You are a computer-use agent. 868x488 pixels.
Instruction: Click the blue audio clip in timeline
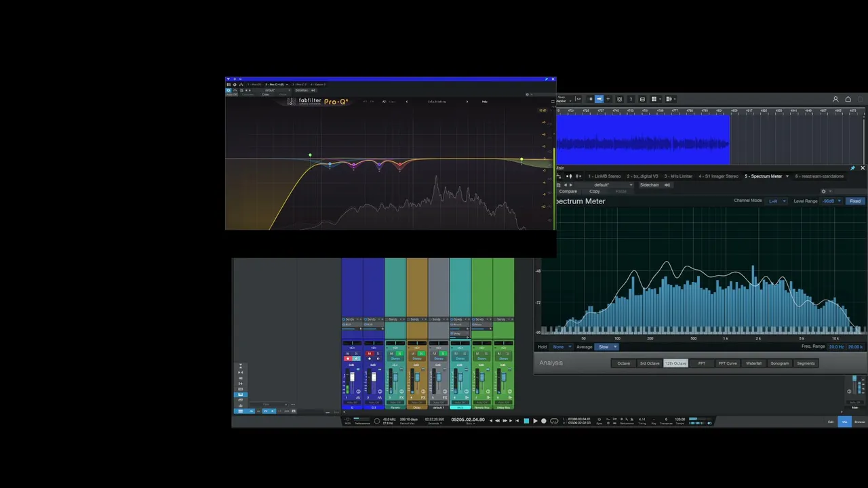click(643, 140)
